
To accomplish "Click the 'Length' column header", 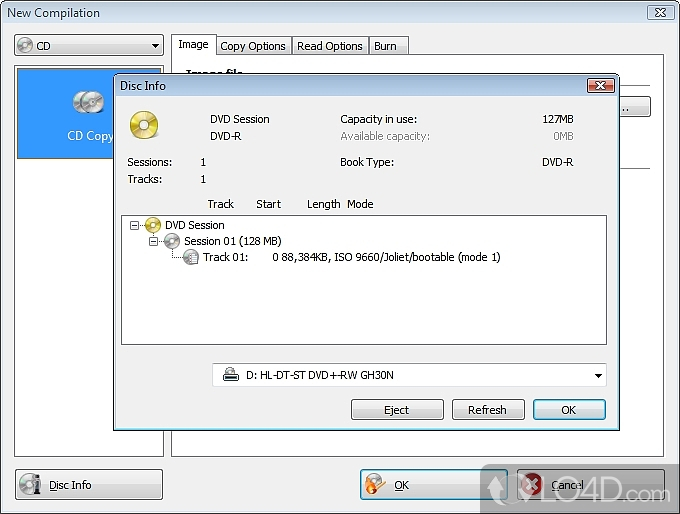I will (324, 204).
